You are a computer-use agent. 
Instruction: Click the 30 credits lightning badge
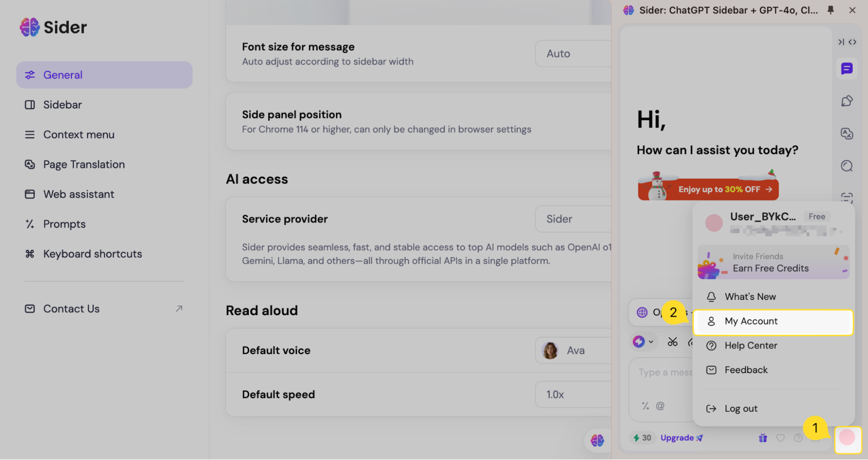pos(642,438)
